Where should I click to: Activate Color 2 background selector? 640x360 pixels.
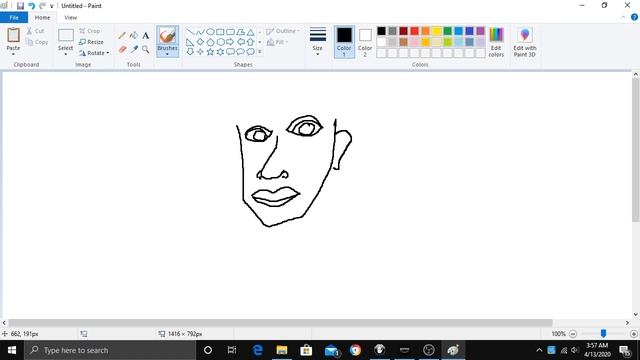(365, 42)
